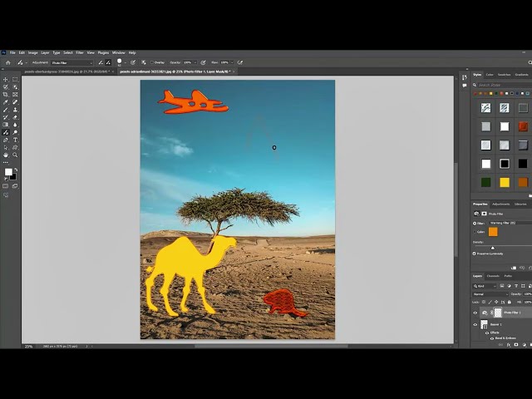Viewport: 532px width, 399px height.
Task: Filter layers by type layers
Action: click(x=516, y=286)
